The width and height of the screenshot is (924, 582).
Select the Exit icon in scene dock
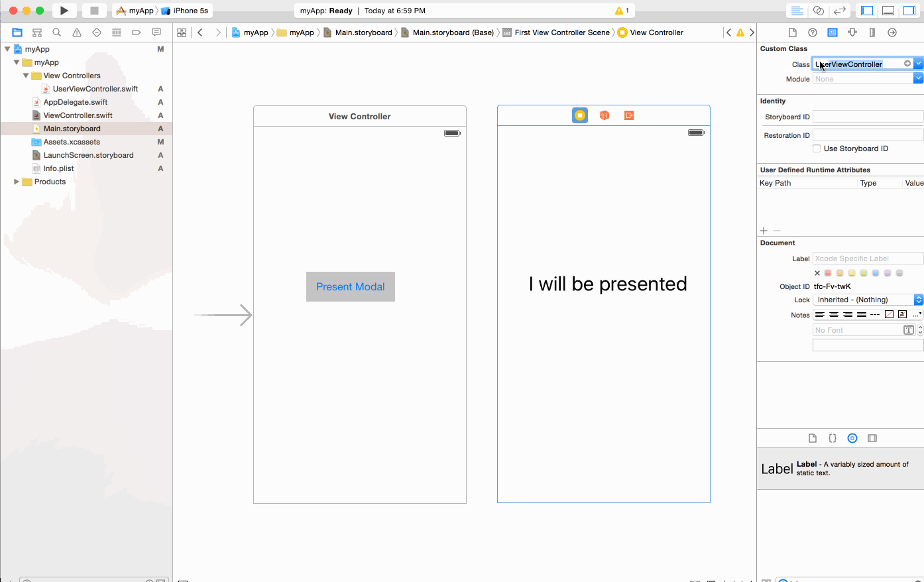(x=629, y=115)
